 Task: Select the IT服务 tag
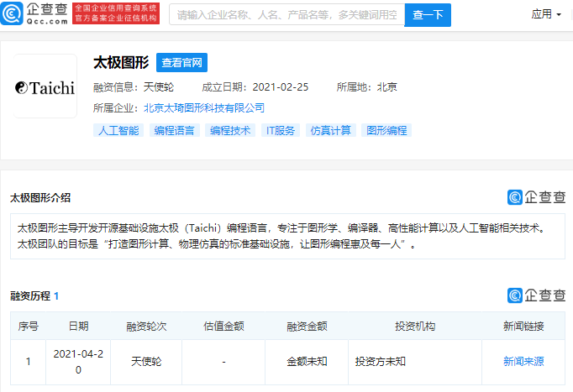[281, 130]
